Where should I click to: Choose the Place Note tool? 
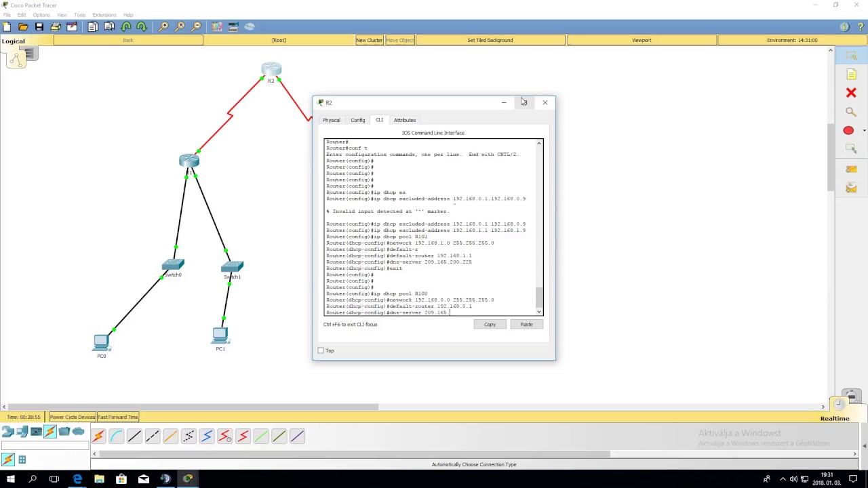pos(851,74)
